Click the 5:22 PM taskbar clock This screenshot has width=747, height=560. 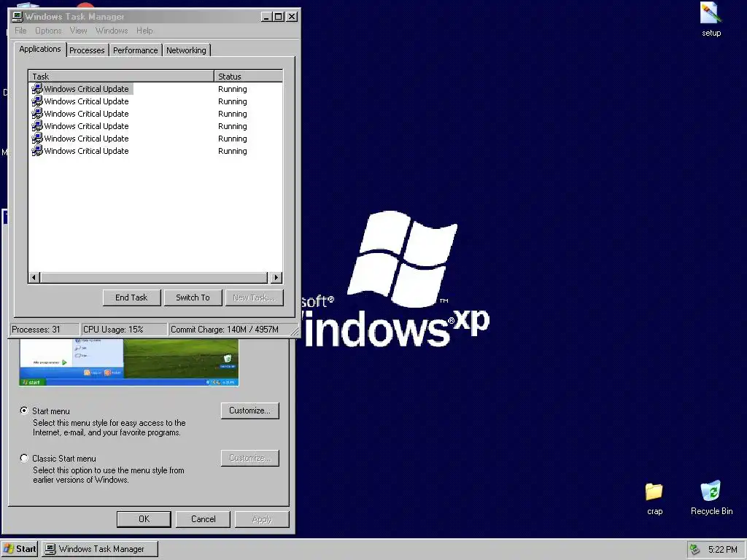(722, 550)
